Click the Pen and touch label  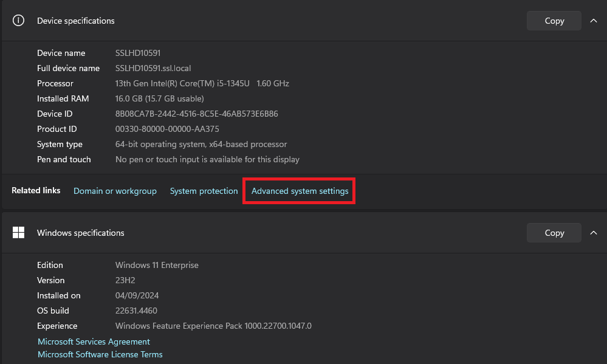click(x=64, y=160)
